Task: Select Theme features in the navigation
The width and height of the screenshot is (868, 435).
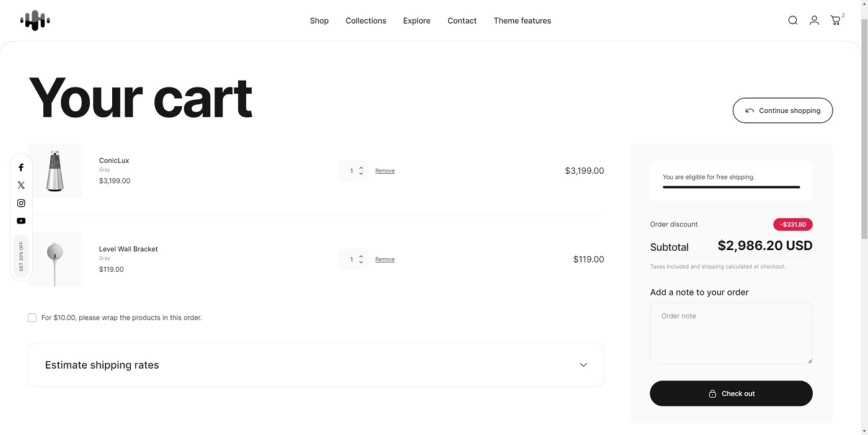Action: coord(522,20)
